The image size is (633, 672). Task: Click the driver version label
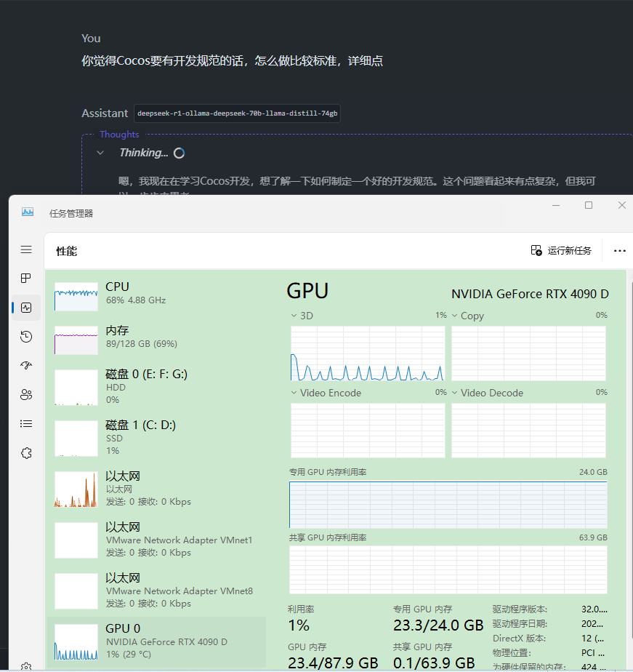tap(520, 609)
